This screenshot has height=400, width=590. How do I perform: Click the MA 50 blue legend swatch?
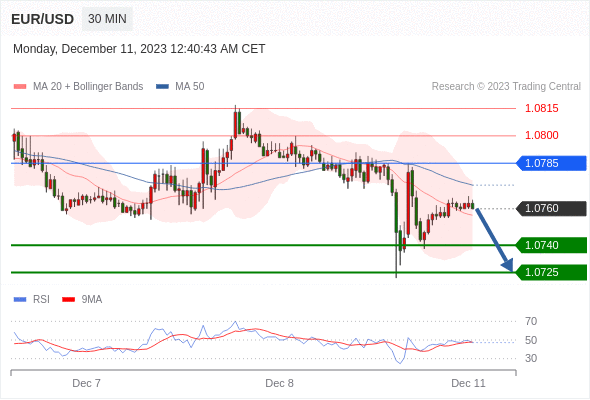click(162, 87)
